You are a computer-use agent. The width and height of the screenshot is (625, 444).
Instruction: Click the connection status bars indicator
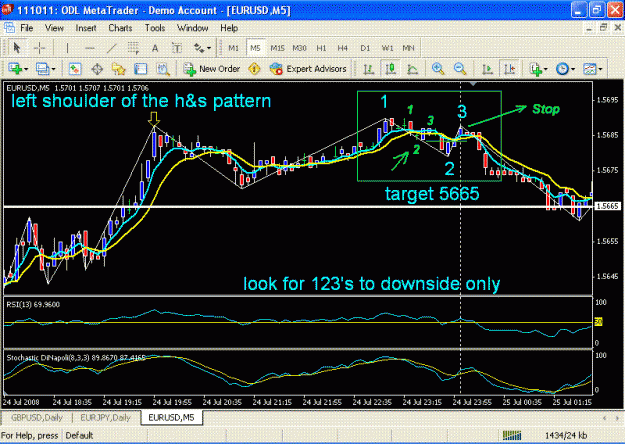(512, 436)
